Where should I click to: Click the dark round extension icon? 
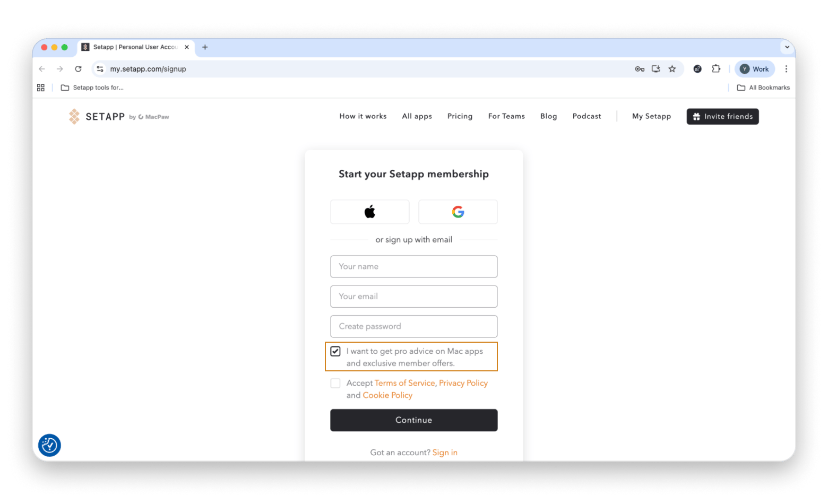(697, 69)
